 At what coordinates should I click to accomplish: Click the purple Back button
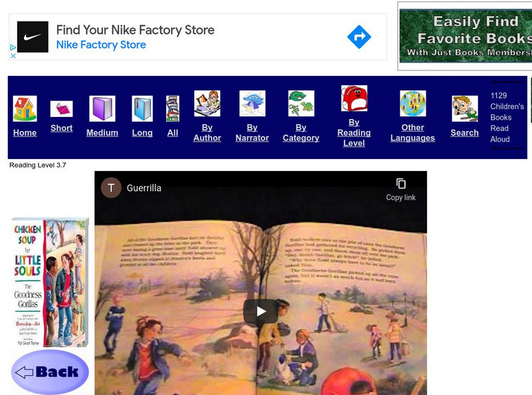[x=50, y=372]
